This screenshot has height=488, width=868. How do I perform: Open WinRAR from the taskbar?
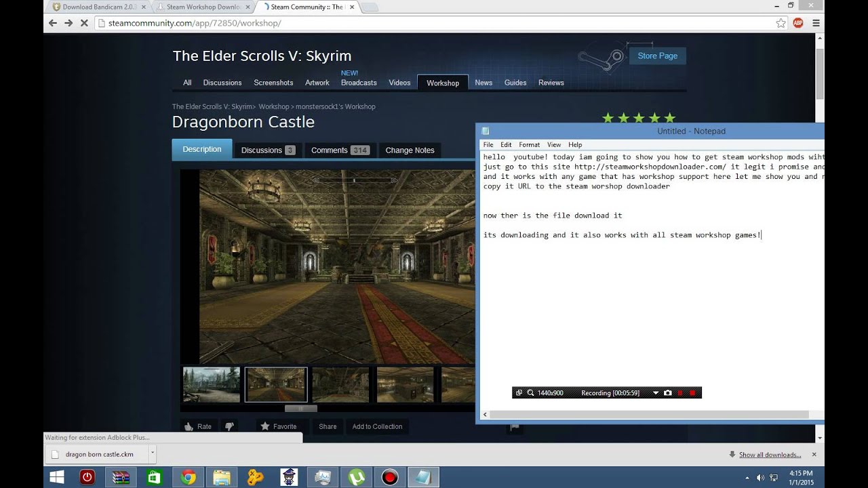(x=121, y=477)
